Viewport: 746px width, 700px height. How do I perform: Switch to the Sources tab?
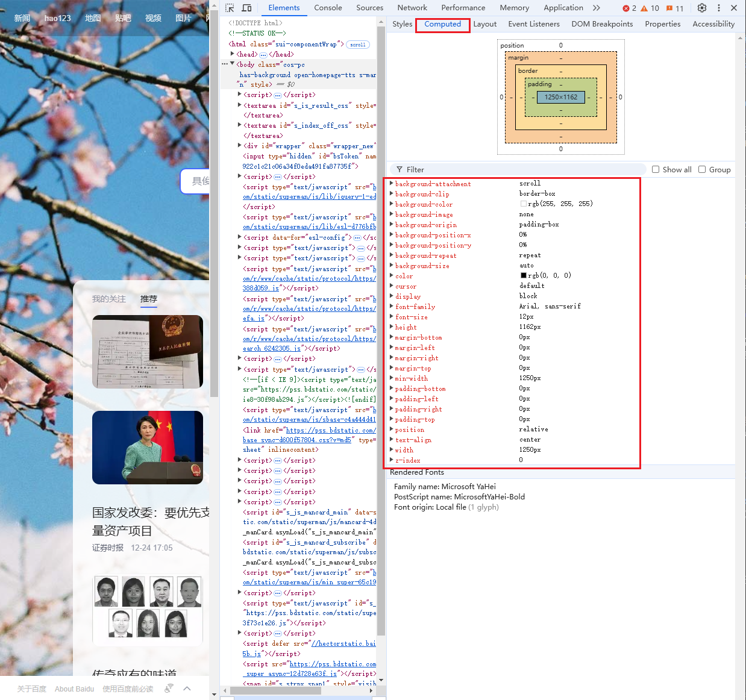(x=369, y=8)
